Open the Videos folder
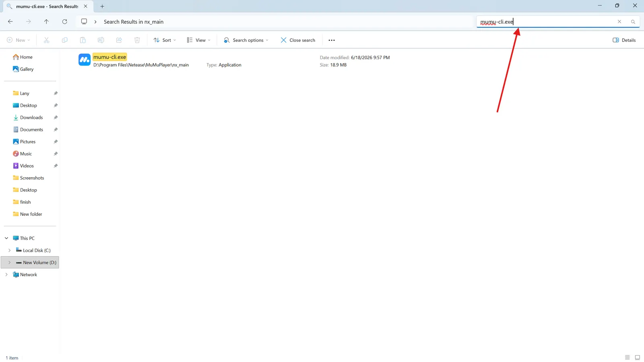 [x=23, y=166]
